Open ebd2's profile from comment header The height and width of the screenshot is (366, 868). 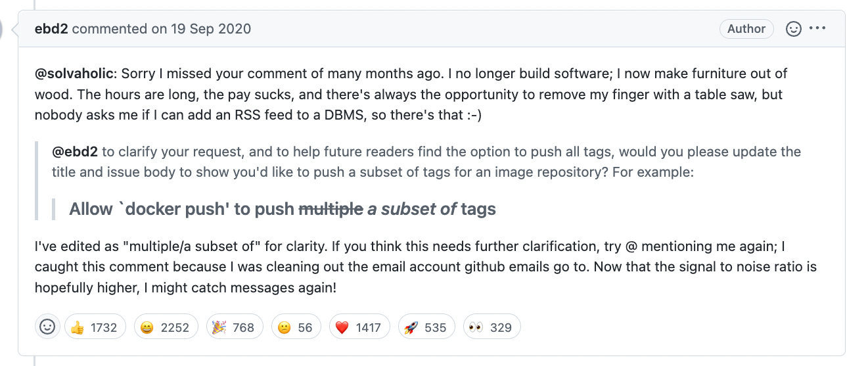(x=51, y=29)
